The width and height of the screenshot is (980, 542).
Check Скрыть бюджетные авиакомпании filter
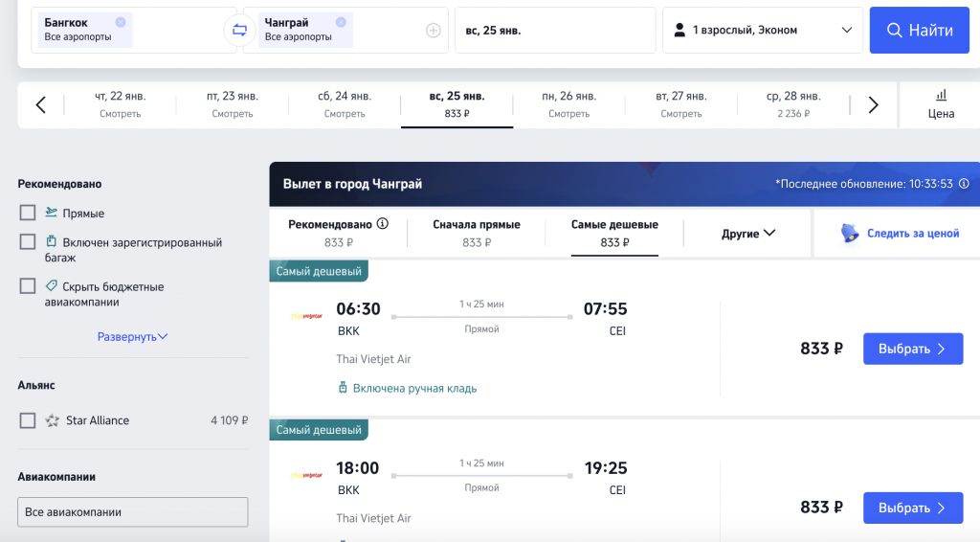point(28,285)
